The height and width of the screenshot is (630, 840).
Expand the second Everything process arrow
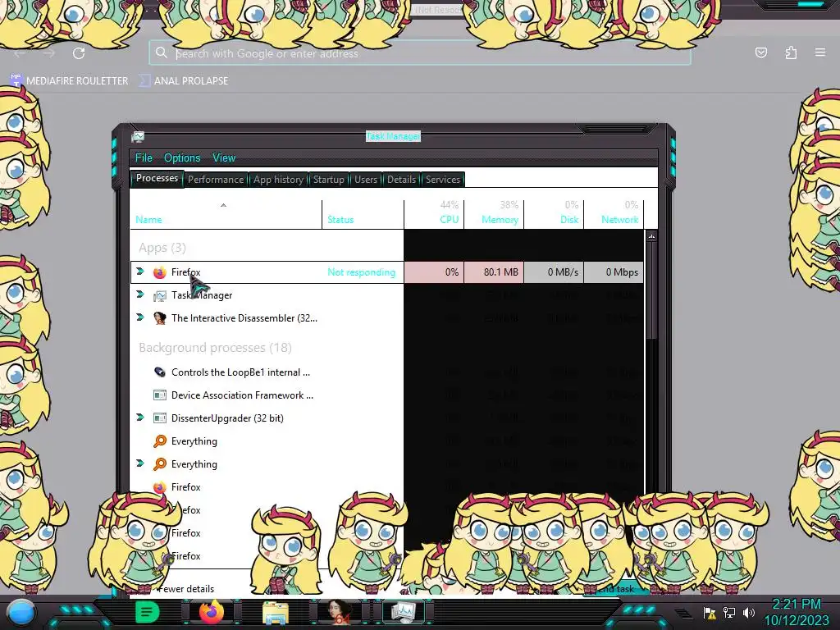[140, 463]
